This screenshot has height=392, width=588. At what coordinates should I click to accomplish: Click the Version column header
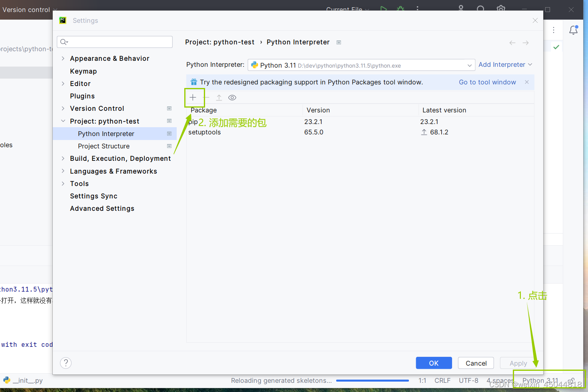(x=360, y=110)
